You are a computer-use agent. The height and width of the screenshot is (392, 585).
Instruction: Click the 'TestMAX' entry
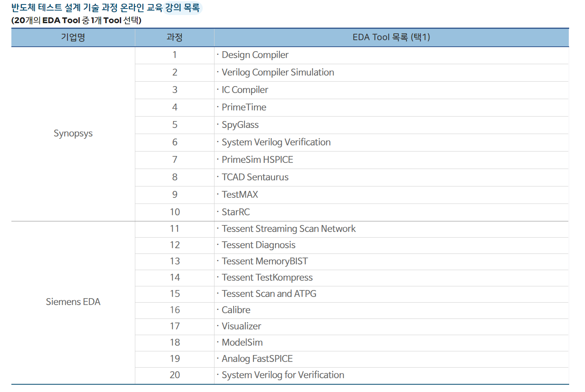[240, 195]
